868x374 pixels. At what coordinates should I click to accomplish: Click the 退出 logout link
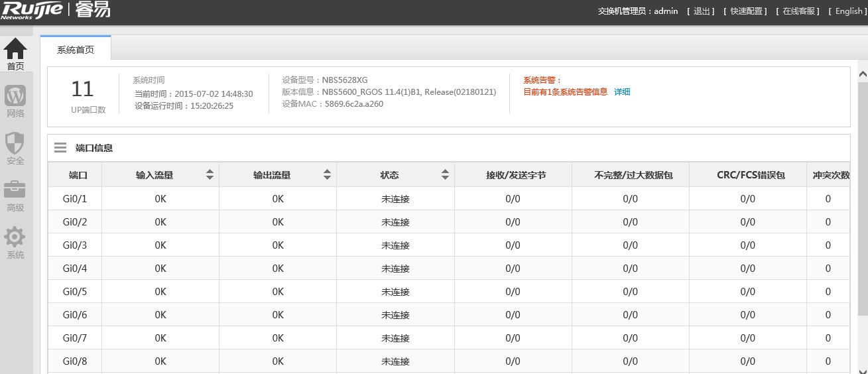click(x=701, y=11)
